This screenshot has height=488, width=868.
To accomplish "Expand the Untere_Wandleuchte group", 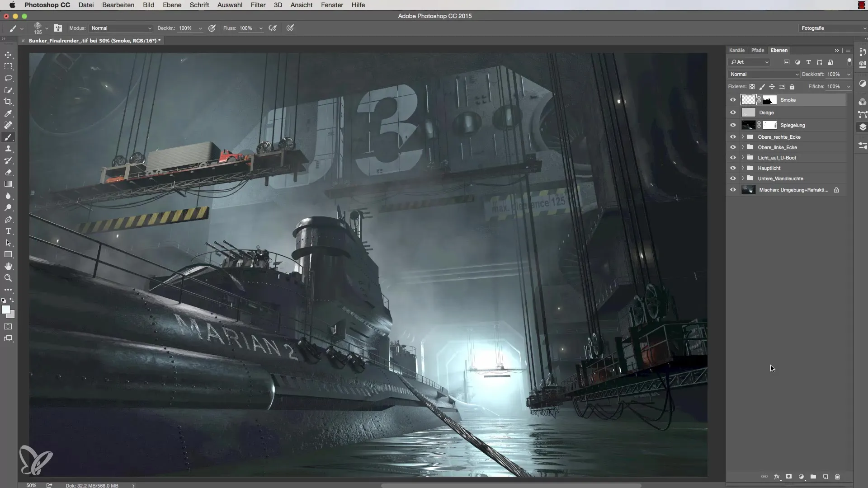I will click(742, 178).
